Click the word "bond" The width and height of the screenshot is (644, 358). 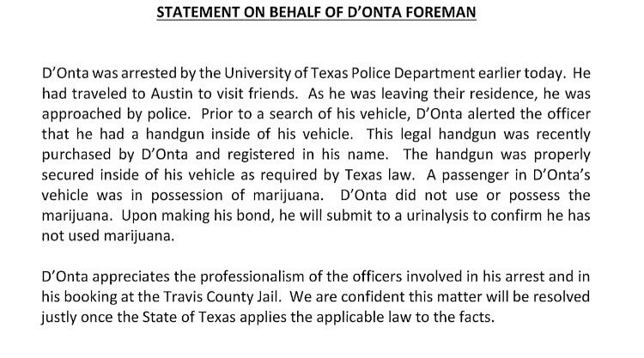pos(255,215)
